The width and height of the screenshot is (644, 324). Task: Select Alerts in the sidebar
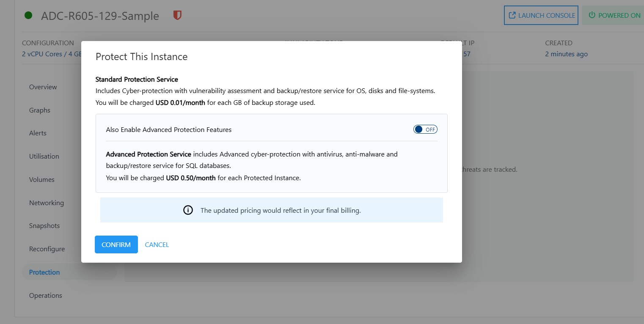38,133
